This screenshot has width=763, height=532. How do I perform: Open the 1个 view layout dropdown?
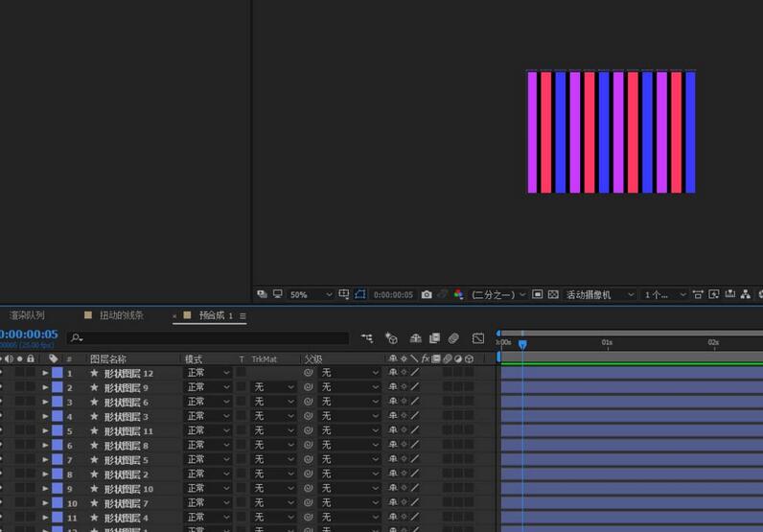[x=665, y=294]
